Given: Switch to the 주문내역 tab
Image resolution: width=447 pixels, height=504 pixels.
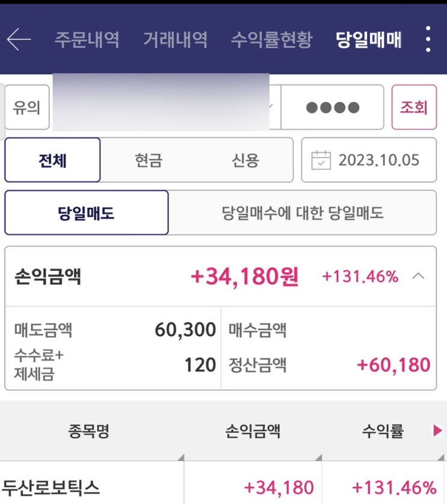Looking at the screenshot, I should coord(87,40).
